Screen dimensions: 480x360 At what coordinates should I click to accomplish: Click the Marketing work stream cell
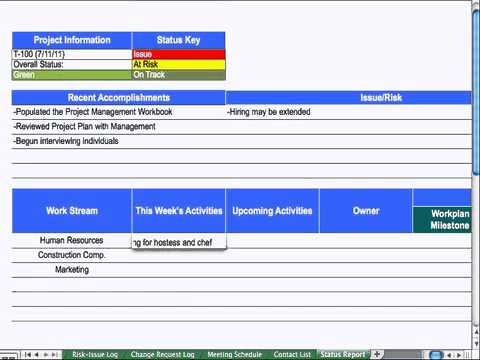click(72, 270)
